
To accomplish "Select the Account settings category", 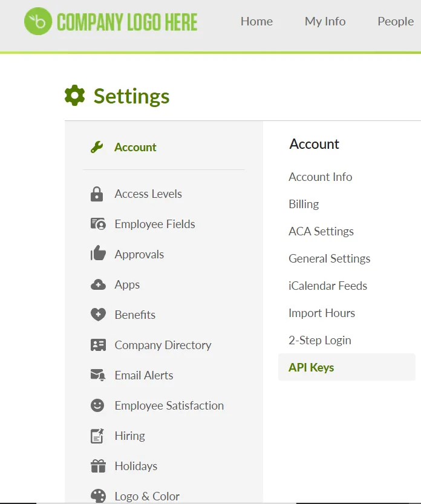I will click(135, 147).
